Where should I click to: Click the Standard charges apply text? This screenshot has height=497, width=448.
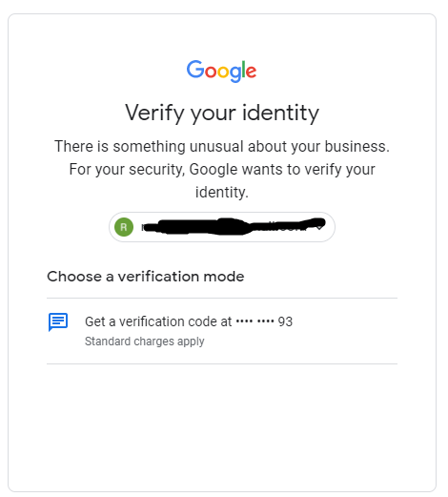(145, 342)
